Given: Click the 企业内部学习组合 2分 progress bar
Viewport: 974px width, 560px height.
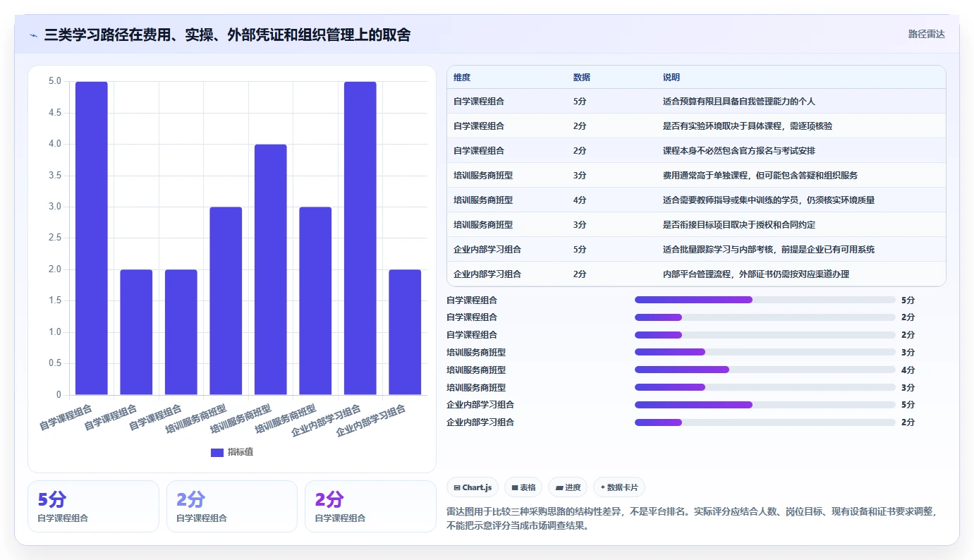Looking at the screenshot, I should pyautogui.click(x=765, y=422).
